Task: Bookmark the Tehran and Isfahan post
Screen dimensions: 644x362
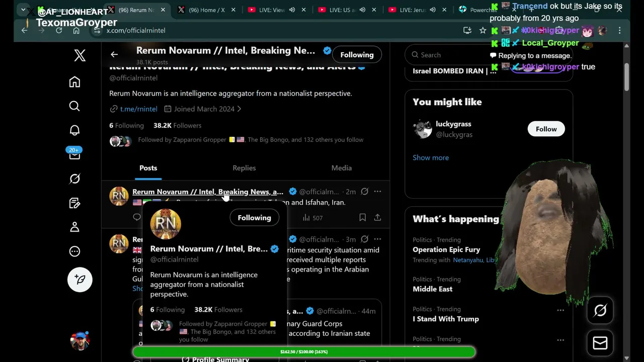Action: click(362, 217)
